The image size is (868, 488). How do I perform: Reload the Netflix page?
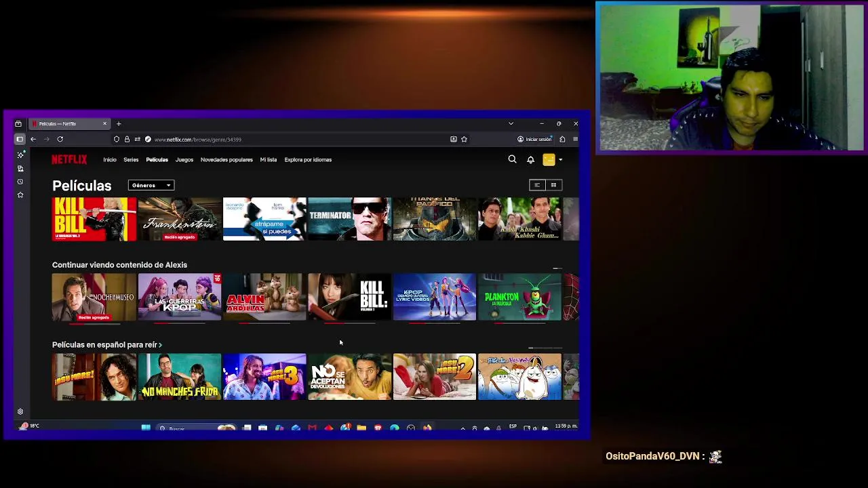coord(60,139)
